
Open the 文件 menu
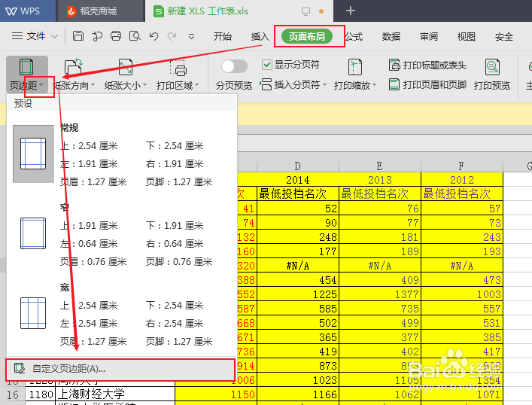(35, 35)
